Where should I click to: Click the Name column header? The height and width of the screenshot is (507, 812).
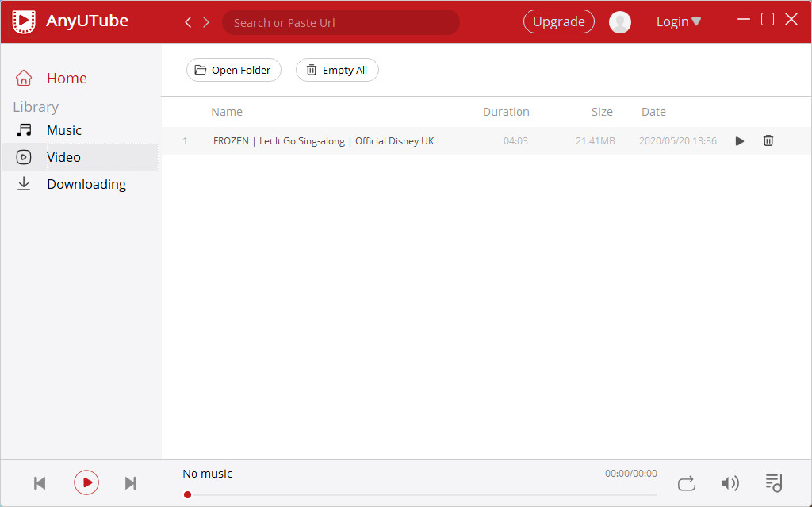(x=227, y=112)
